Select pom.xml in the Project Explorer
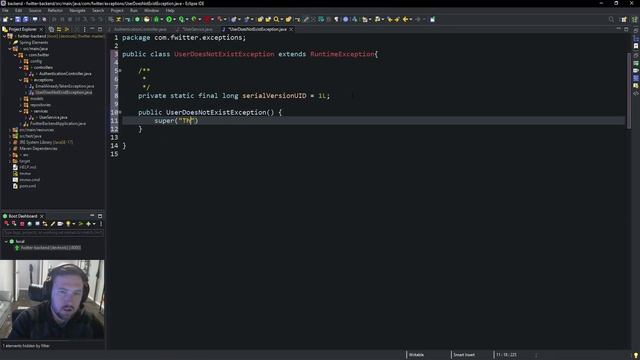Image resolution: width=640 pixels, height=360 pixels. tap(27, 186)
